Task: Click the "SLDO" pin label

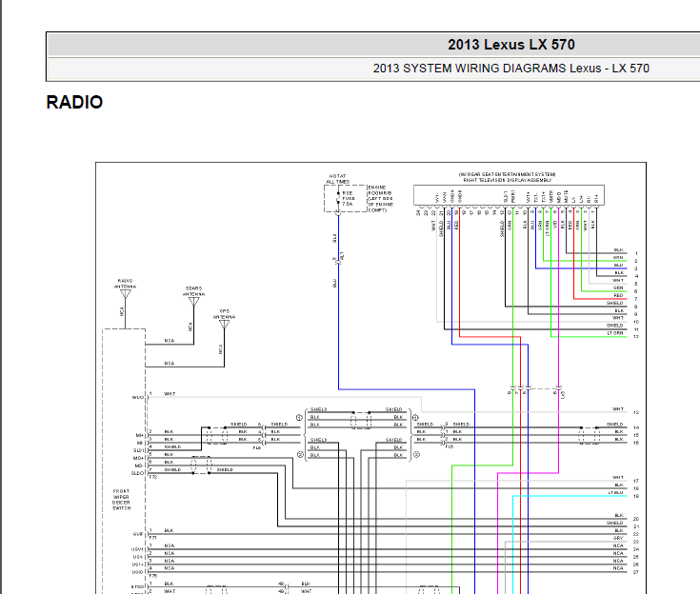Action: coord(137,473)
